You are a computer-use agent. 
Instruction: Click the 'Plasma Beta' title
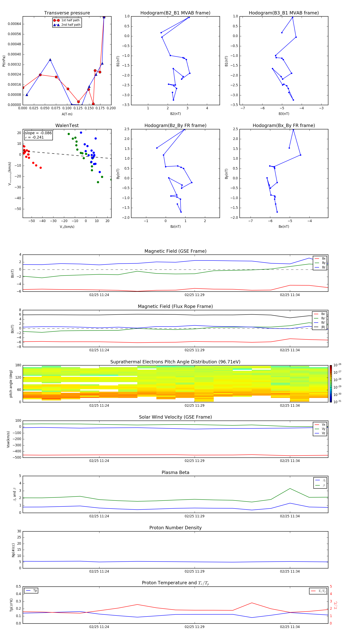[175, 473]
